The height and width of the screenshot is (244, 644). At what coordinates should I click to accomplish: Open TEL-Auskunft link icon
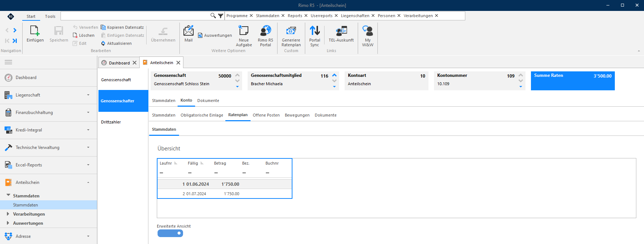click(x=341, y=31)
